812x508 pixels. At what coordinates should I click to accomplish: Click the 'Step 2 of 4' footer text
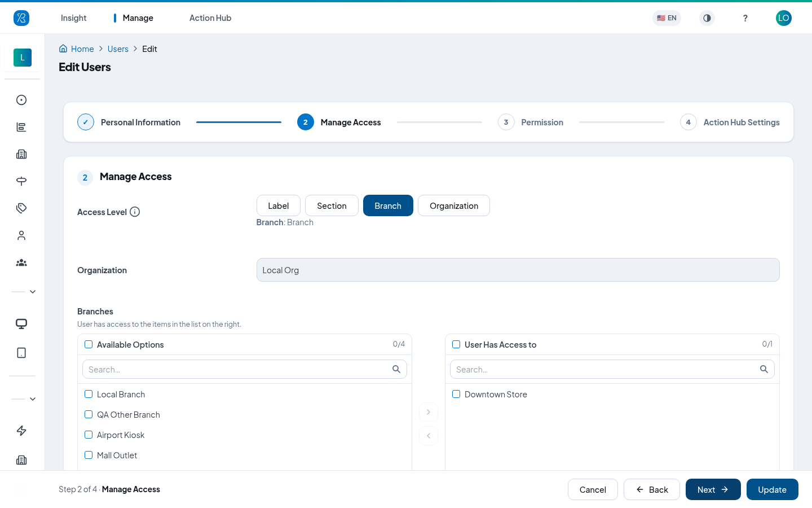pos(78,489)
